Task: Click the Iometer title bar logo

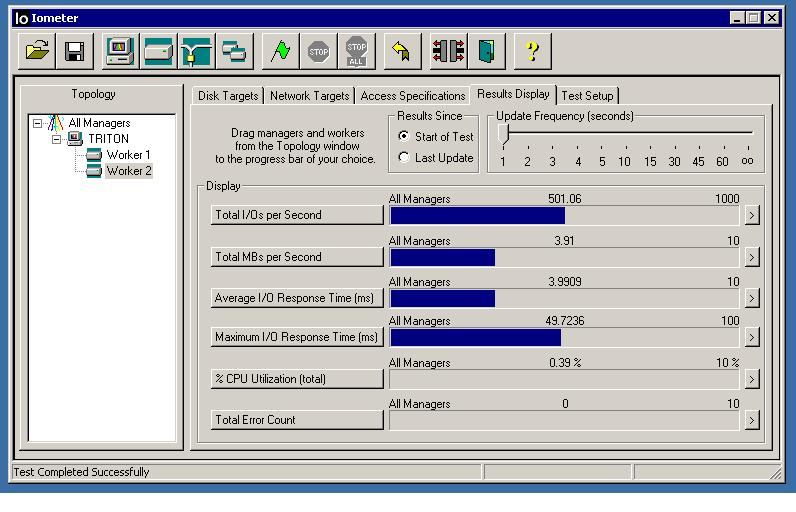Action: 22,18
